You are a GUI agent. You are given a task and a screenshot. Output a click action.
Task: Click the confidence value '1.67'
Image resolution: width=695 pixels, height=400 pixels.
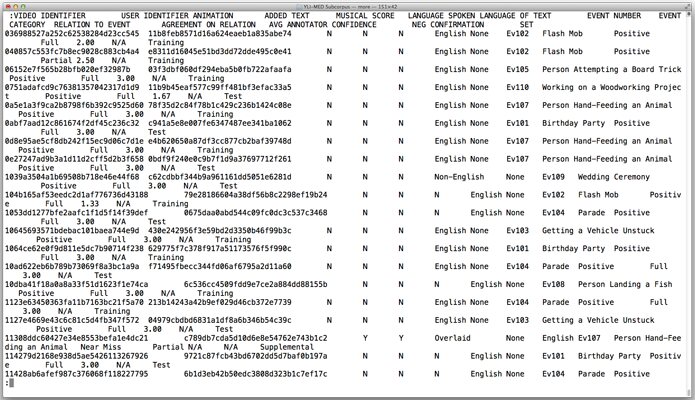point(161,96)
